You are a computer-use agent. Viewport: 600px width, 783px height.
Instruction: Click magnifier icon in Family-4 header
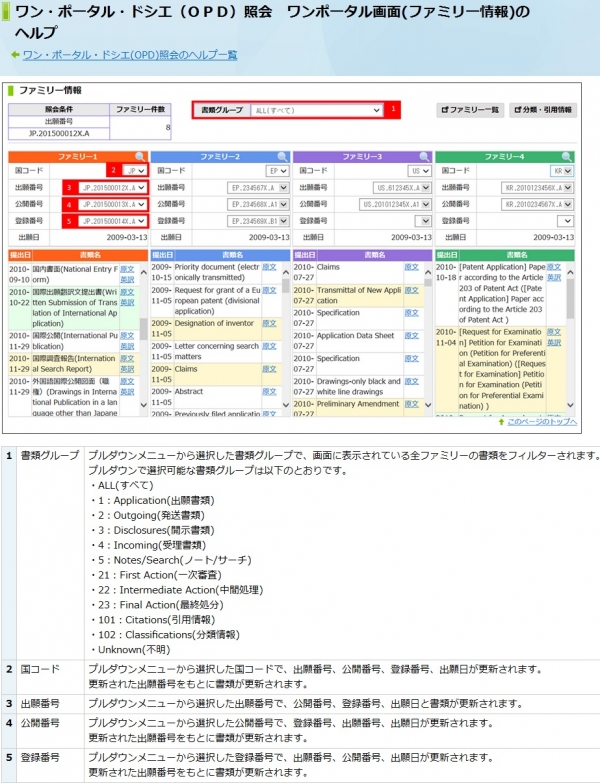(567, 157)
